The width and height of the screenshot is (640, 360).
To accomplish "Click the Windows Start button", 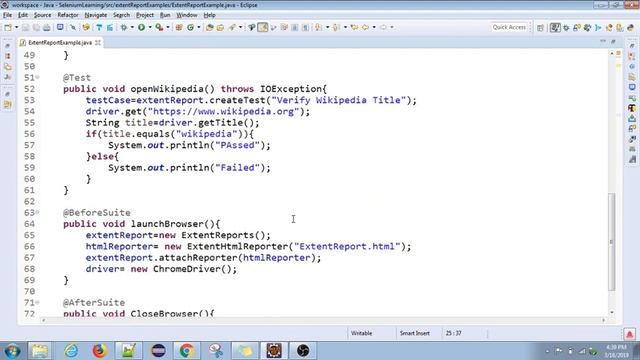I will click(12, 351).
